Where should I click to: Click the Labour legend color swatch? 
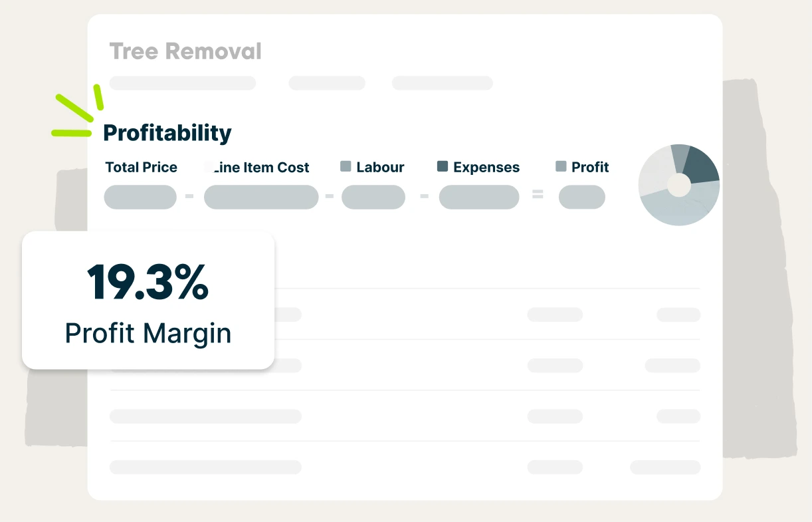[x=346, y=167]
